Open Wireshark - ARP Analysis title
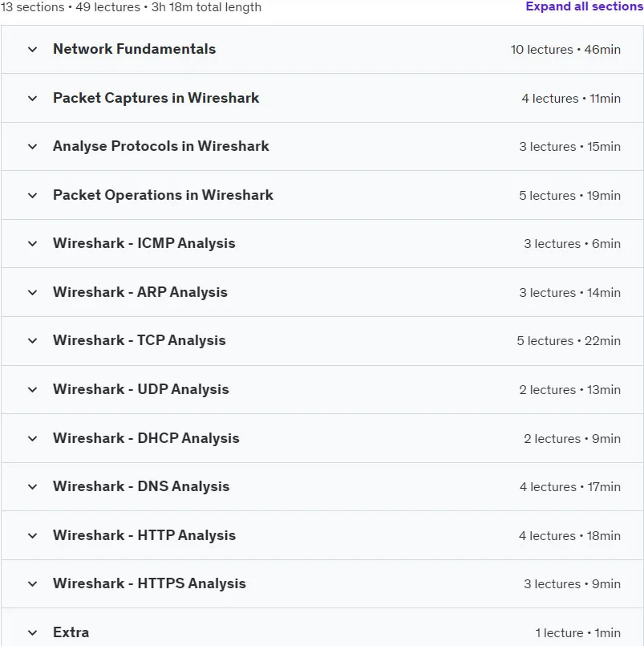Screen dimensions: 644x646 click(140, 293)
